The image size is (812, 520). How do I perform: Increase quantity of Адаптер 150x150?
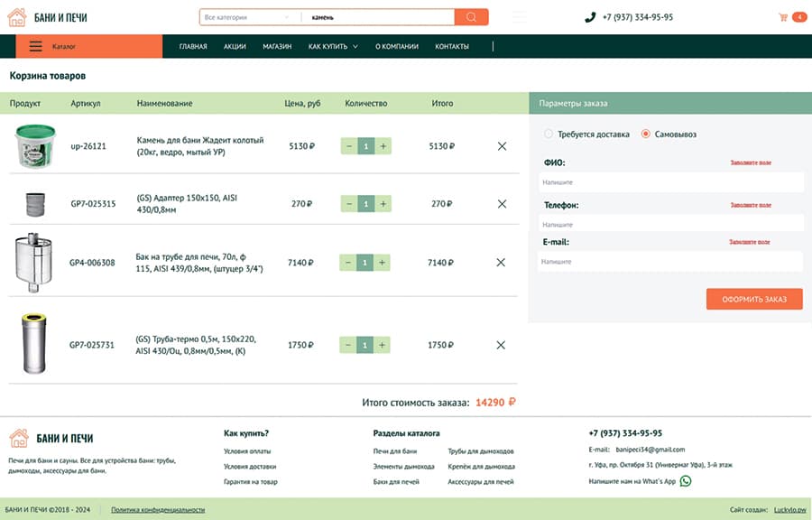(x=383, y=204)
